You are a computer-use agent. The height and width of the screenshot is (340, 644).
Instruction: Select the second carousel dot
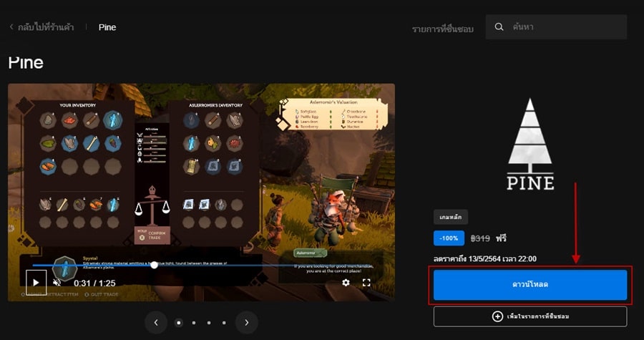click(193, 323)
